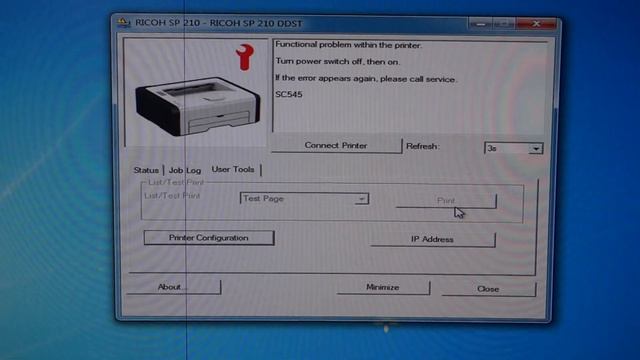The height and width of the screenshot is (360, 640).
Task: Click the red wrench error icon
Action: [x=245, y=57]
